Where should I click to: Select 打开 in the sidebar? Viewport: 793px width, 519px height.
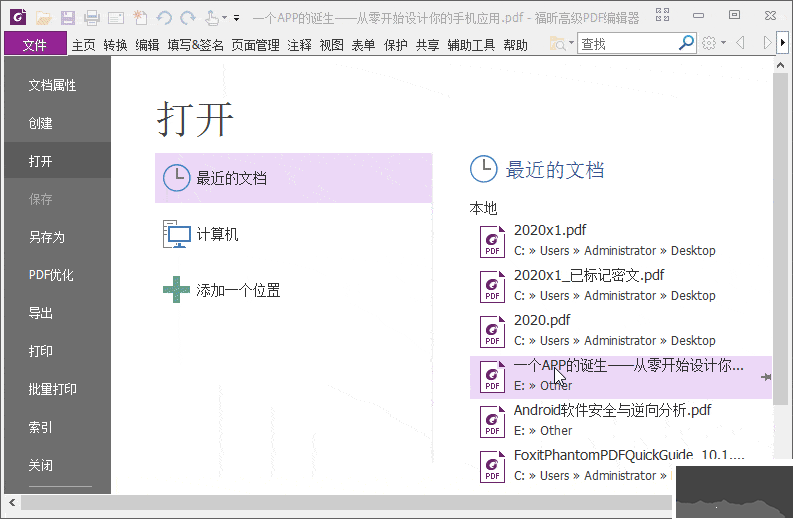point(58,161)
